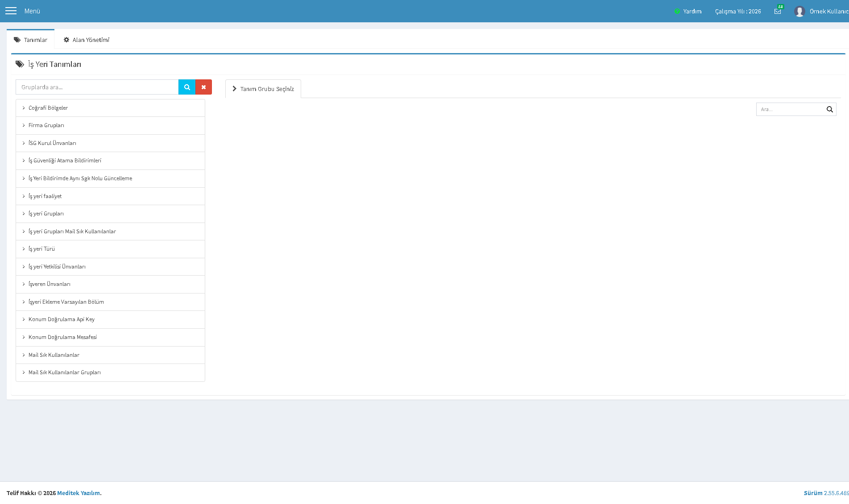Screen dimensions: 849x504
Task: Open the mail notifications envelope icon
Action: [778, 11]
